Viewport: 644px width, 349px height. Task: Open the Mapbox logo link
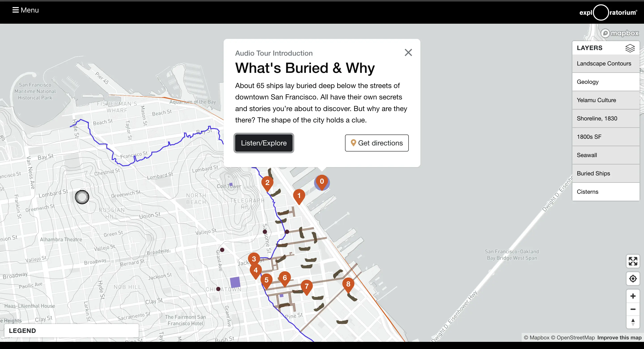[x=620, y=33]
